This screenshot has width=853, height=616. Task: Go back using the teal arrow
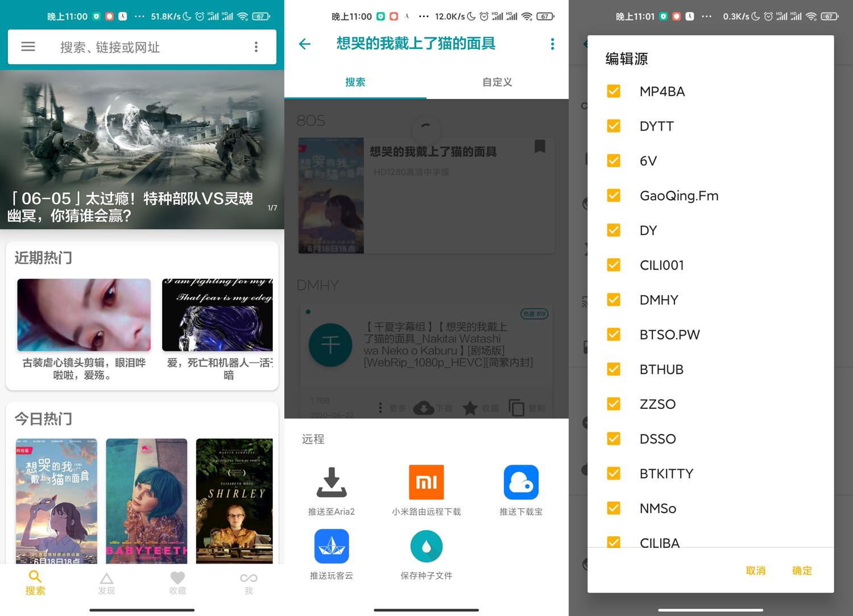(305, 44)
